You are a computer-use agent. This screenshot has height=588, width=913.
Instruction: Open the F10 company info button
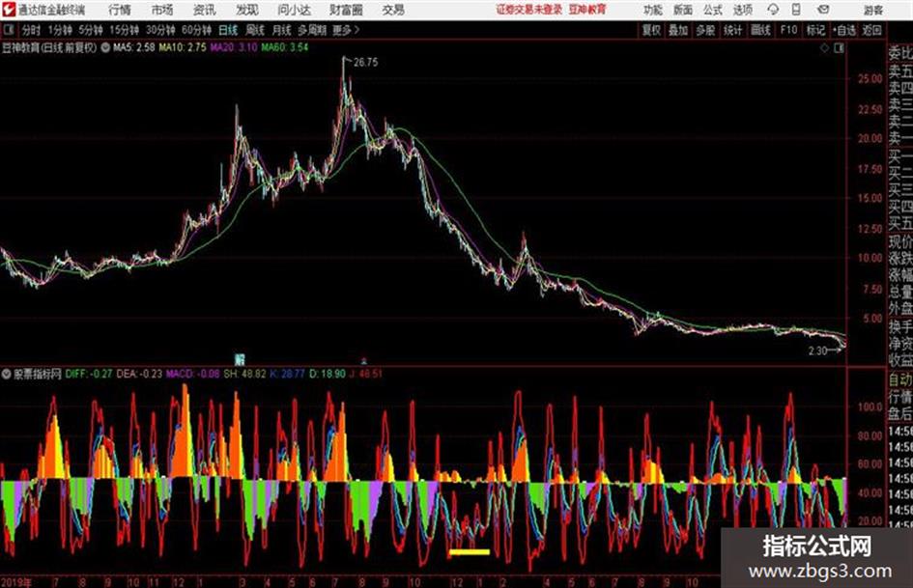(x=788, y=30)
